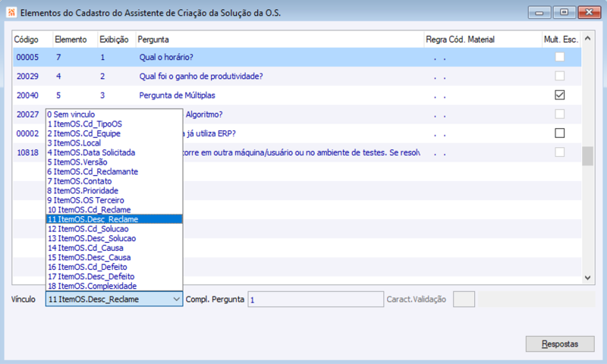Pick '4 ItemOS.Data Solicitada' option
Screen dimensions: 607x364
[x=114, y=152]
